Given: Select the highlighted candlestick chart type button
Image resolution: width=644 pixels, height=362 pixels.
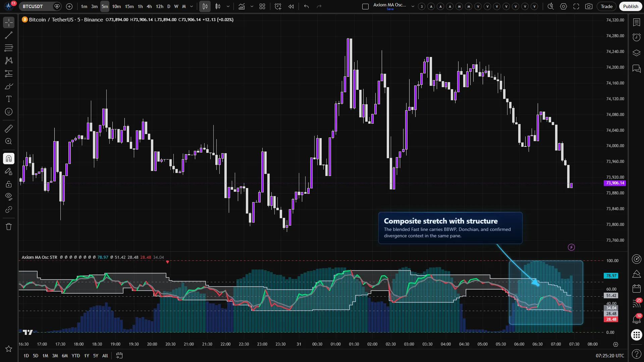Looking at the screenshot, I should [205, 6].
